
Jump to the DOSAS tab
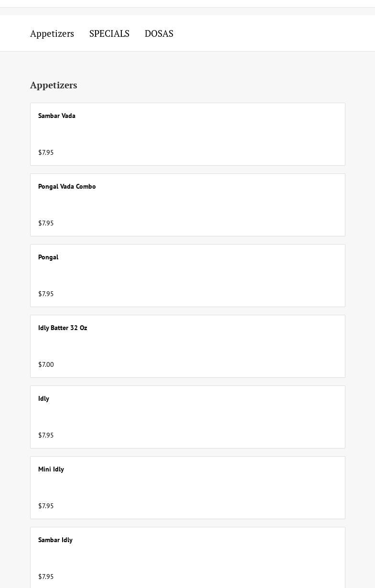tap(159, 33)
